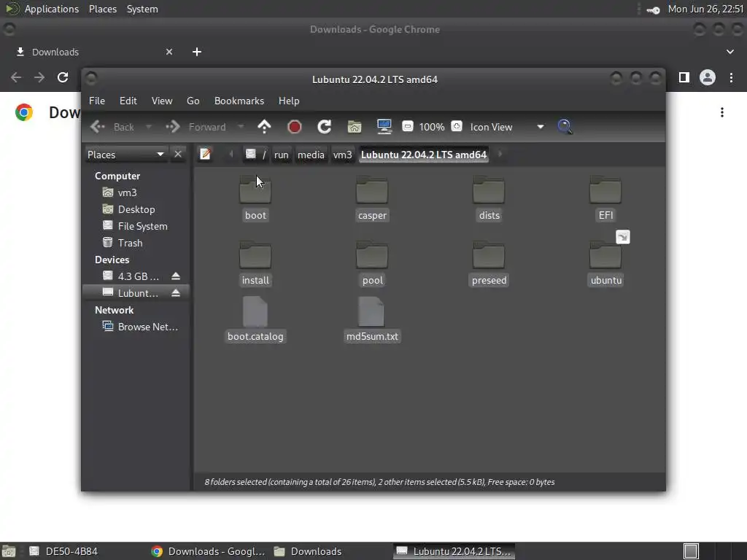Select Desktop in the sidebar
The width and height of the screenshot is (747, 560).
(136, 209)
